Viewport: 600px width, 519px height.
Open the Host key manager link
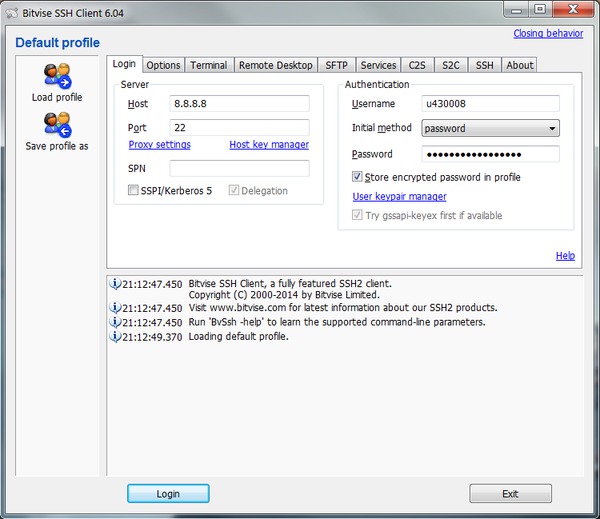tap(269, 145)
